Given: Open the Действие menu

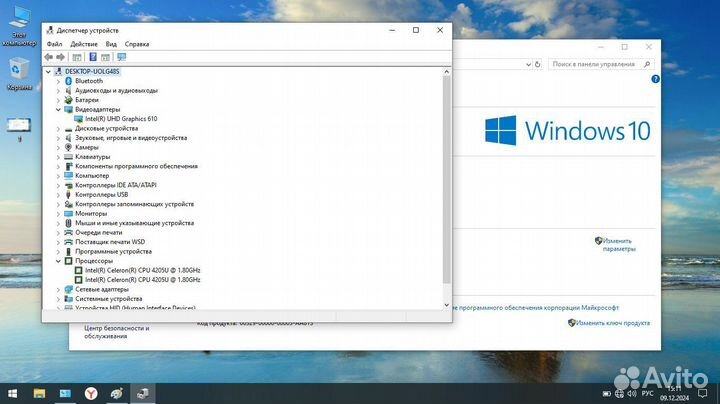Looking at the screenshot, I should coord(84,44).
